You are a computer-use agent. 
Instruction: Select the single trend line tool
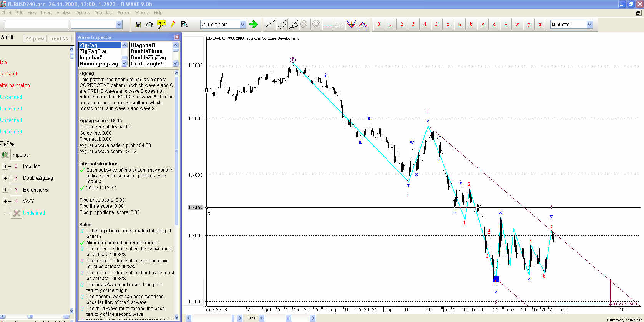[270, 25]
